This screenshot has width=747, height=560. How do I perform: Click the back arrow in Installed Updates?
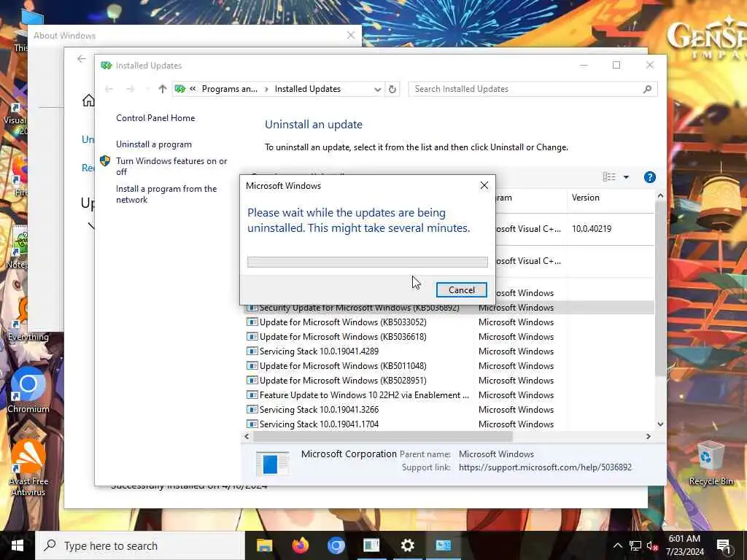pos(109,89)
